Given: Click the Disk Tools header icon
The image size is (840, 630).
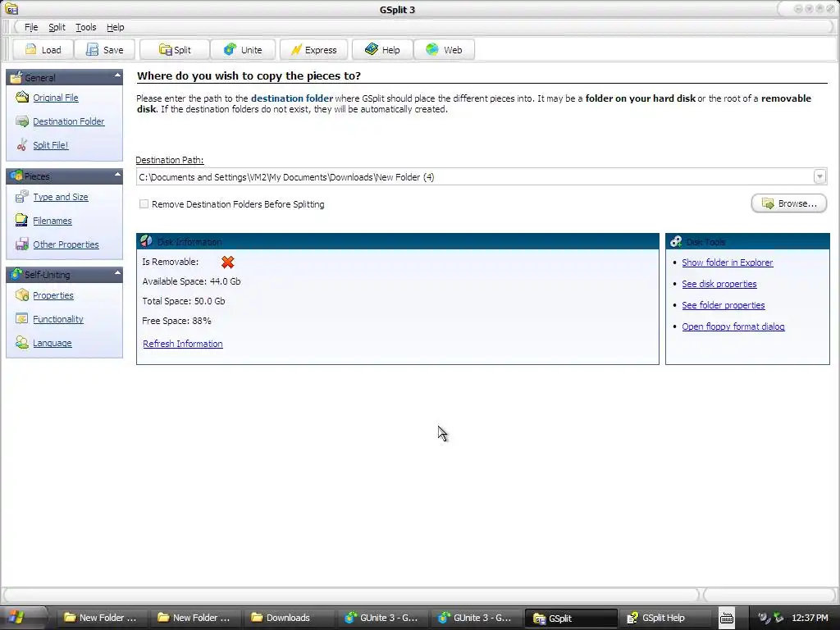Looking at the screenshot, I should pos(676,242).
